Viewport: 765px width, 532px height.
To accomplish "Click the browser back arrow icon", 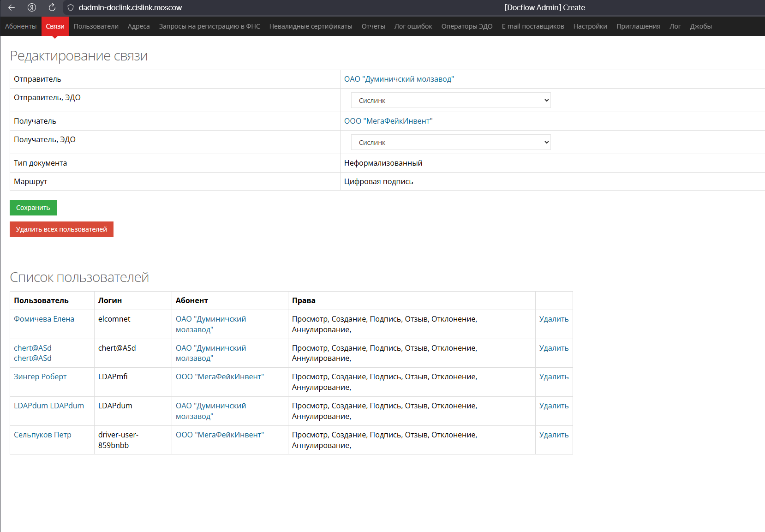I will point(12,7).
